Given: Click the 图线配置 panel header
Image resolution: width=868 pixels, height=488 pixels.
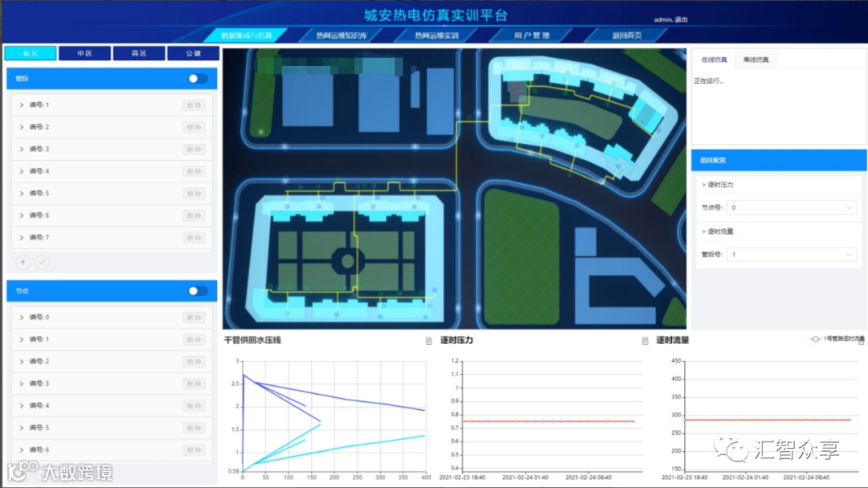Looking at the screenshot, I should click(x=779, y=160).
